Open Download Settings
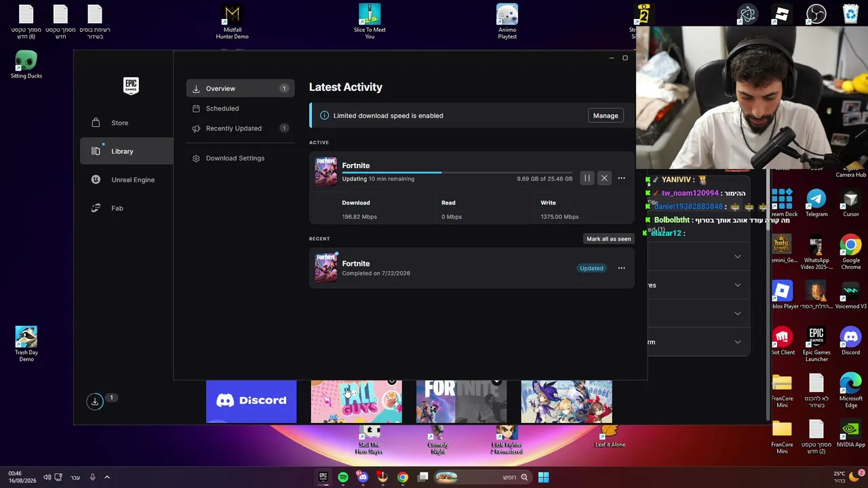 pyautogui.click(x=240, y=158)
